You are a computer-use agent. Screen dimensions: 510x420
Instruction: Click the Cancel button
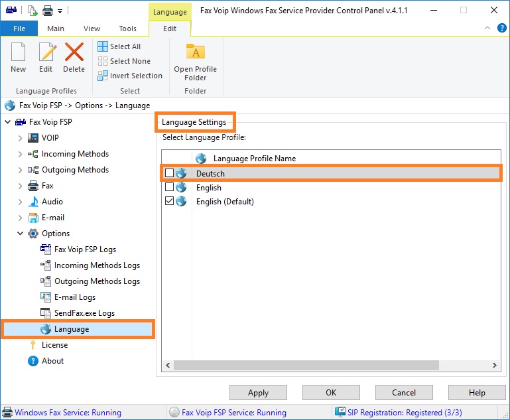click(404, 393)
